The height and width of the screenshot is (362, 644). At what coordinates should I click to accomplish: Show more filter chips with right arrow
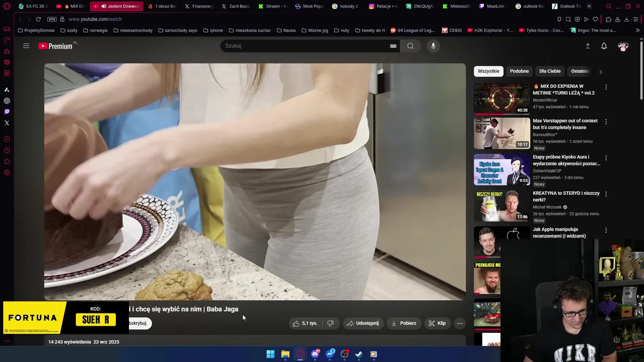point(600,71)
